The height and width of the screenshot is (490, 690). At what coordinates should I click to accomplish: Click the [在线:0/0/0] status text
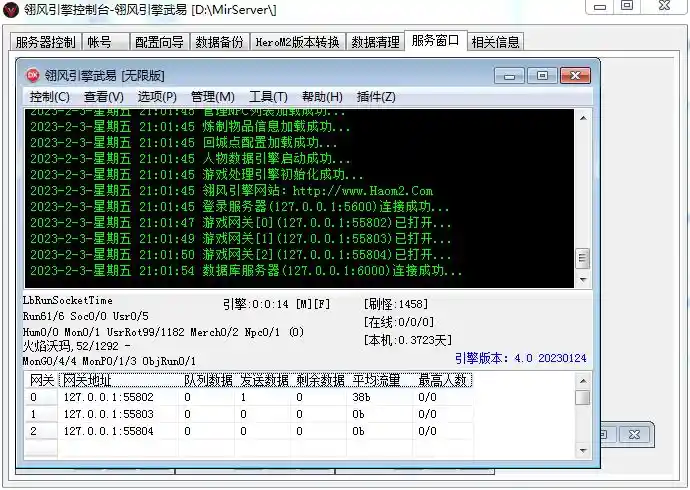coord(399,322)
